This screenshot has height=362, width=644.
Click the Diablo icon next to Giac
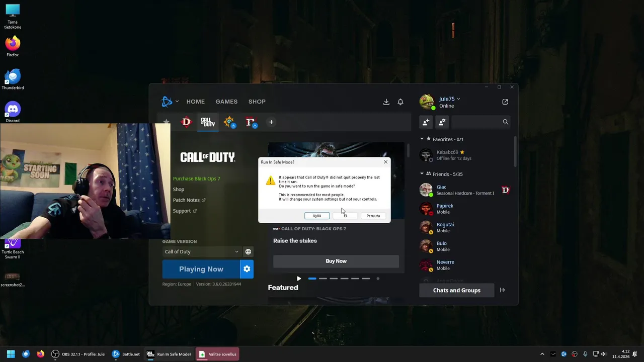click(505, 190)
